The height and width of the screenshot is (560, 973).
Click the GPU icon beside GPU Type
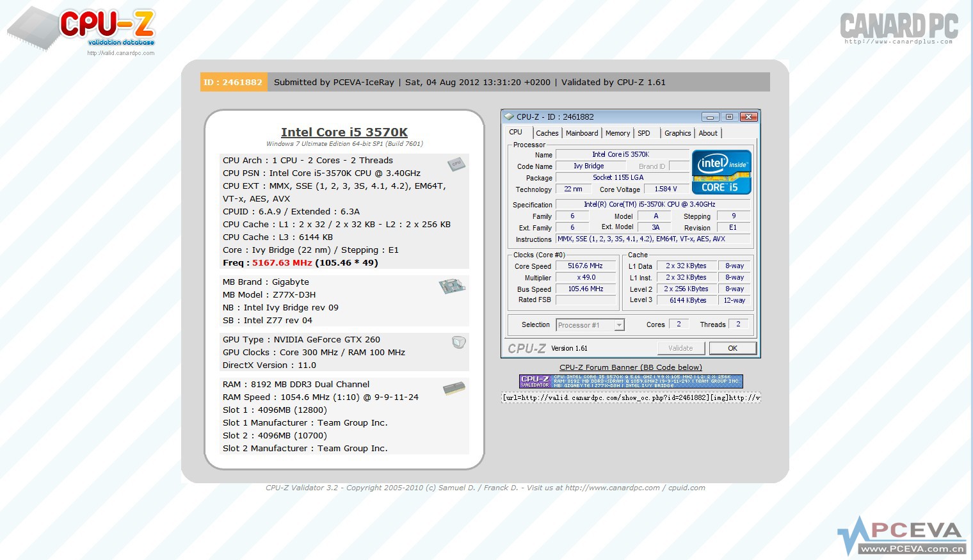[x=458, y=342]
